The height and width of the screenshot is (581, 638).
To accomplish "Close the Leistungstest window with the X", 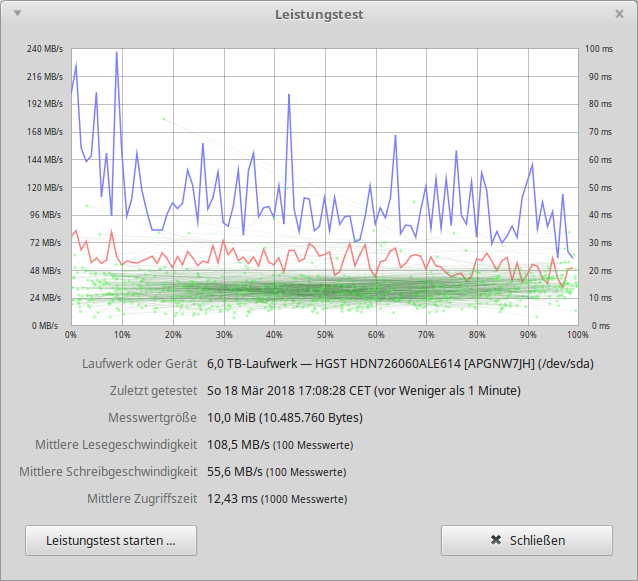I will pos(619,15).
